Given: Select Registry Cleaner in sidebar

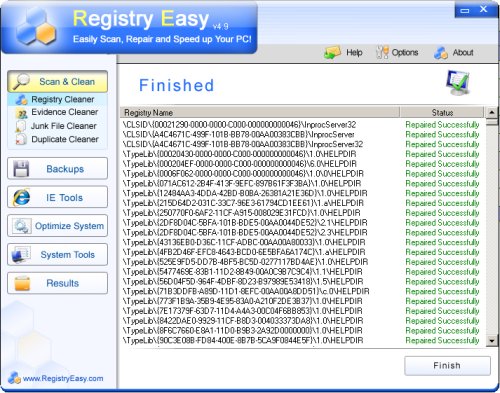Looking at the screenshot, I should (57, 99).
